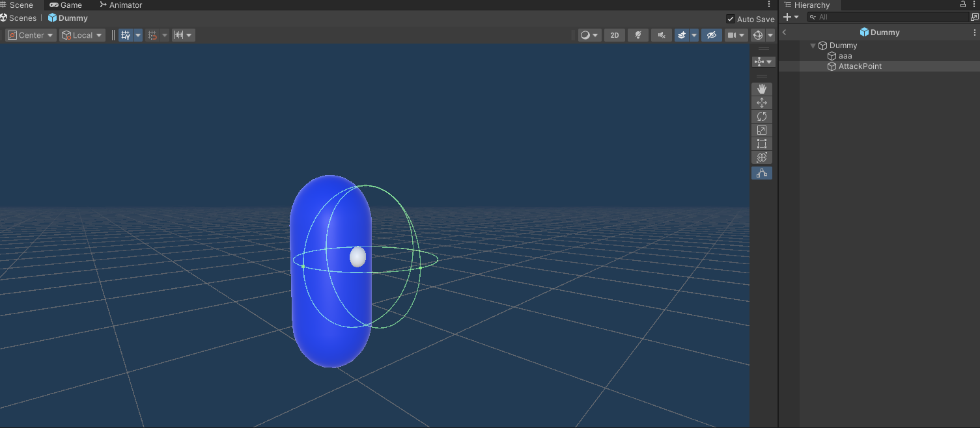Select the Dummy root object row
The height and width of the screenshot is (428, 980).
point(879,46)
